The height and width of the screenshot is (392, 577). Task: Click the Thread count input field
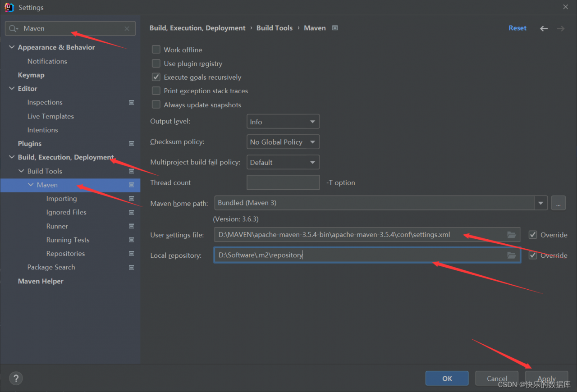(x=283, y=182)
